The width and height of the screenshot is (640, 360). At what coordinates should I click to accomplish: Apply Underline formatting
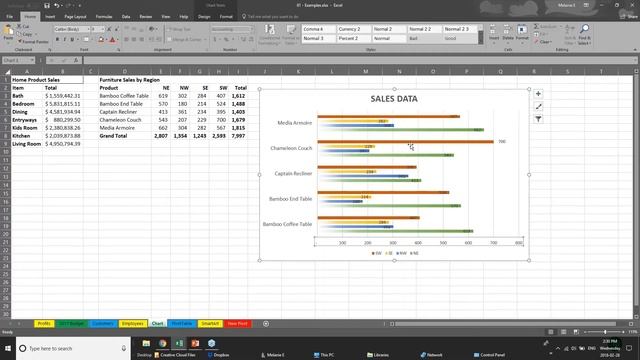click(72, 40)
